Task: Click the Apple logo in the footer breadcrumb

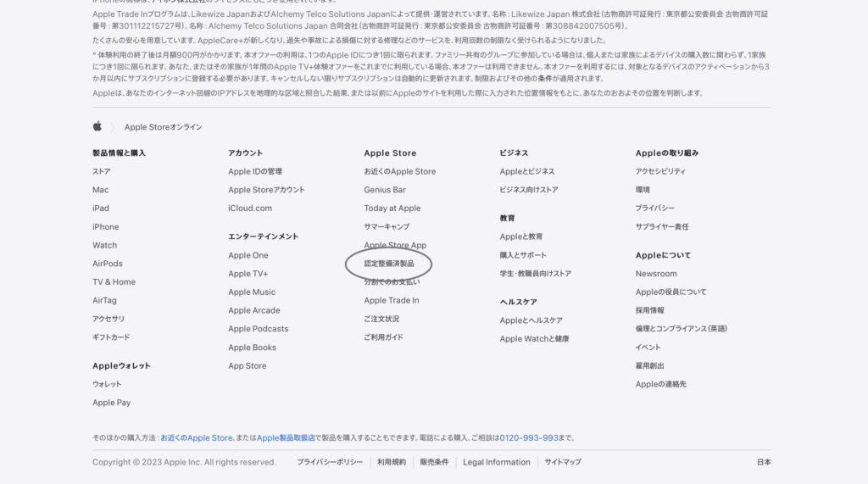Action: pos(97,126)
